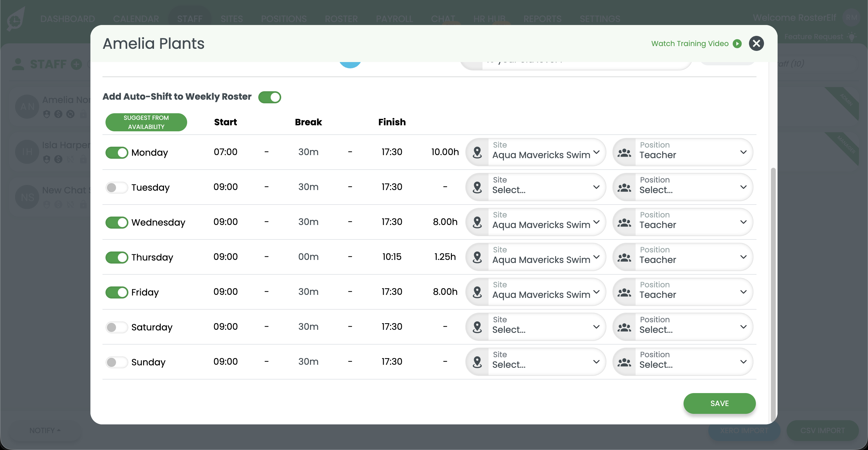
Task: Go to the ROSTER menu item
Action: (341, 19)
